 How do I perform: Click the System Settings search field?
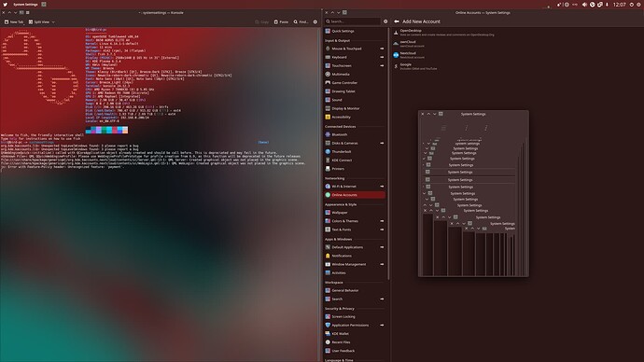353,21
